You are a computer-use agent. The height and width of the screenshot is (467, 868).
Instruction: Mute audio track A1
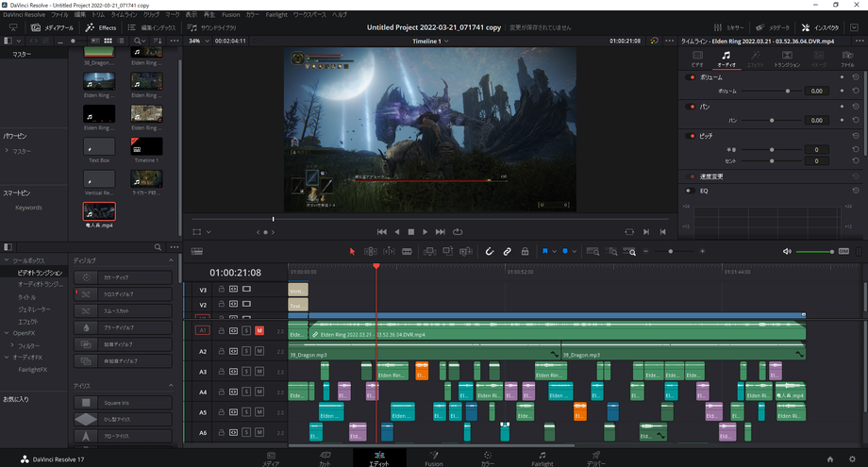pyautogui.click(x=259, y=330)
